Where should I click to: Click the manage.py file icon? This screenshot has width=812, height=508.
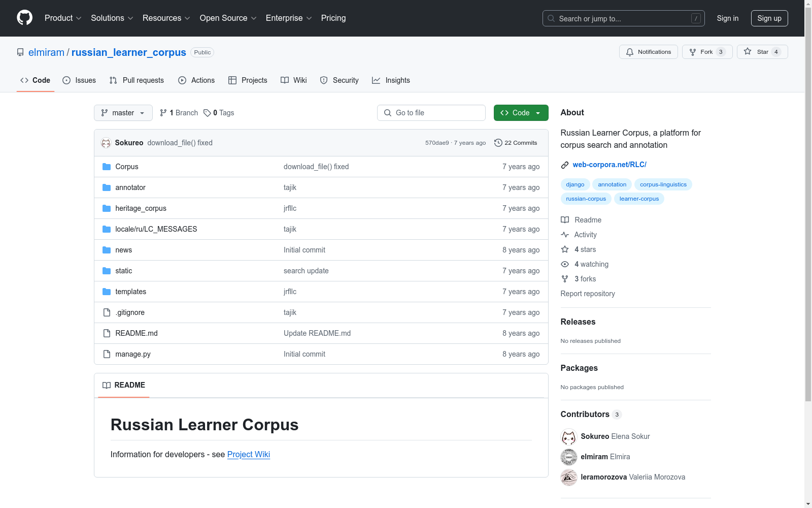(x=107, y=354)
